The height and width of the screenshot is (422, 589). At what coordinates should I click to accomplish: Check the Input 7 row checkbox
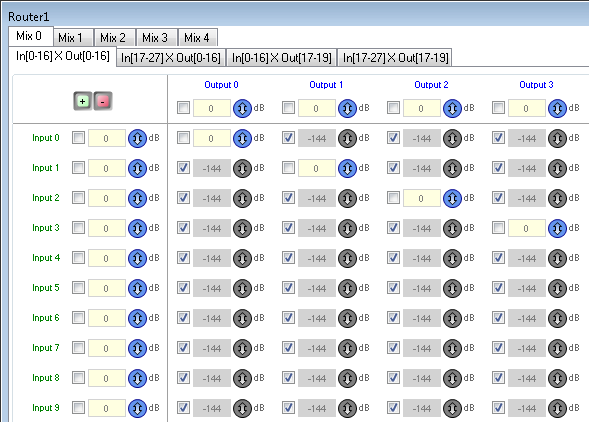click(x=79, y=348)
